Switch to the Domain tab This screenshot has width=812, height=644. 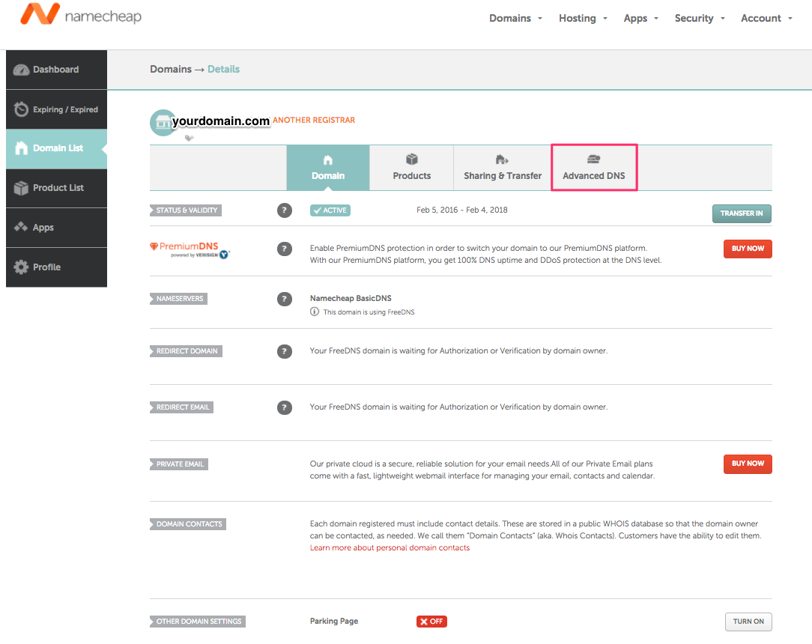tap(328, 168)
